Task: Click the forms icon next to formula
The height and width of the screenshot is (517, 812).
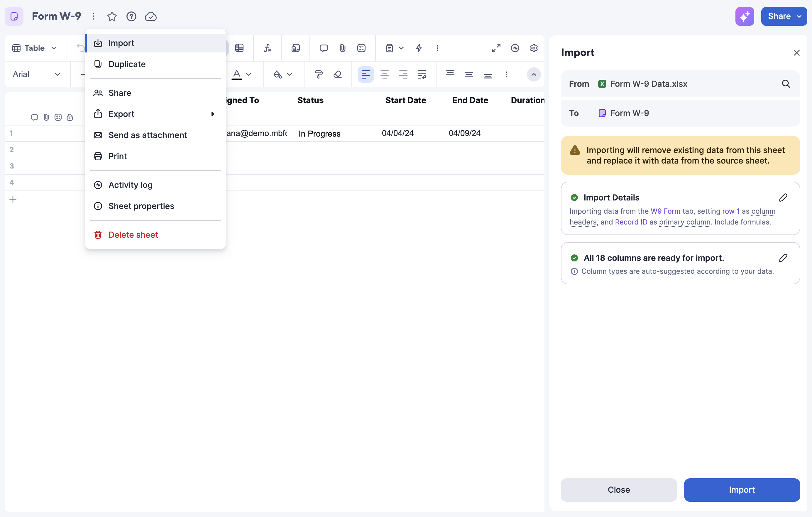Action: tap(296, 48)
